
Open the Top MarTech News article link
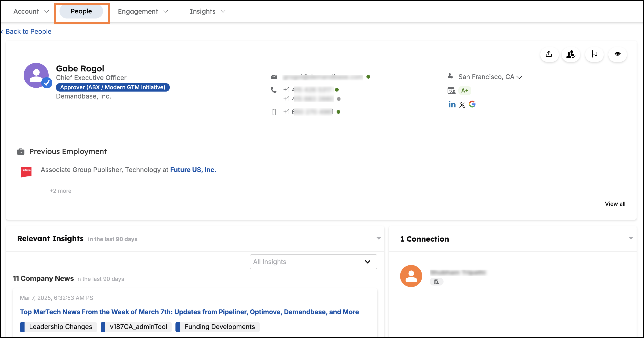[189, 312]
